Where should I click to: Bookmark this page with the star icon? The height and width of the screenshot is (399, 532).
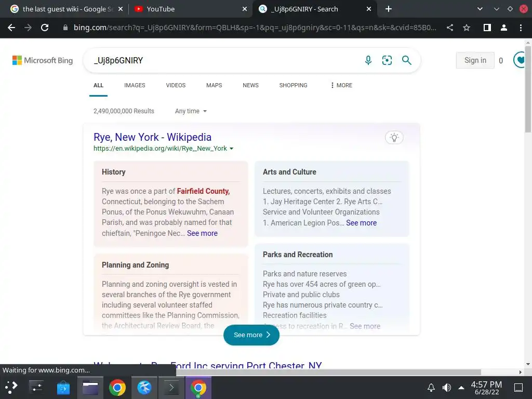tap(467, 28)
